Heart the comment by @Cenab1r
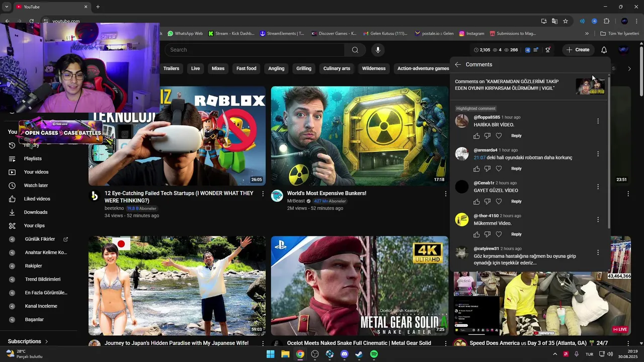644x362 pixels. tap(499, 202)
